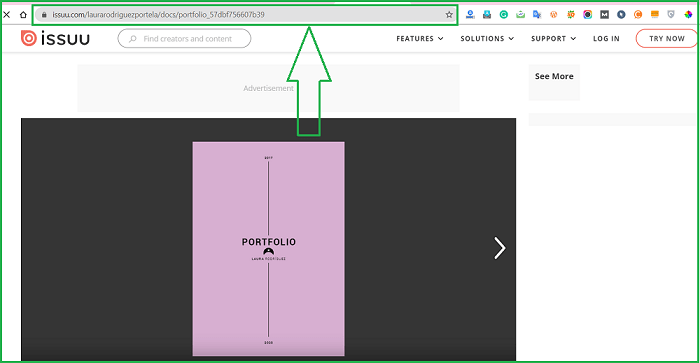Click the Try Now button
700x363 pixels.
(667, 38)
